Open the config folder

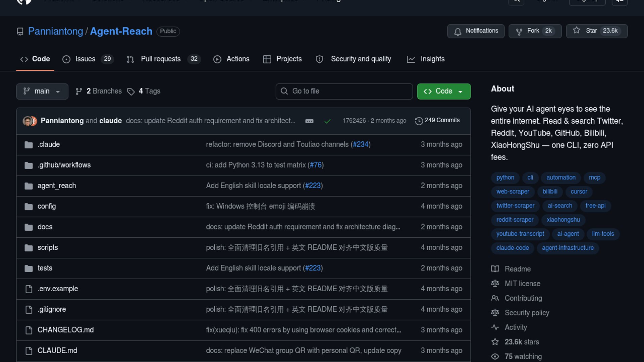click(47, 206)
